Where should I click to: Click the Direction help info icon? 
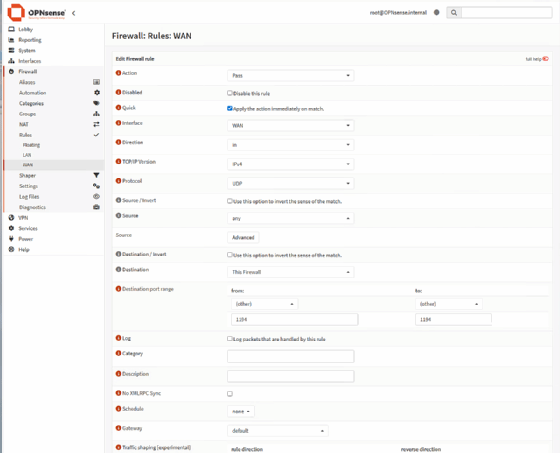(118, 142)
